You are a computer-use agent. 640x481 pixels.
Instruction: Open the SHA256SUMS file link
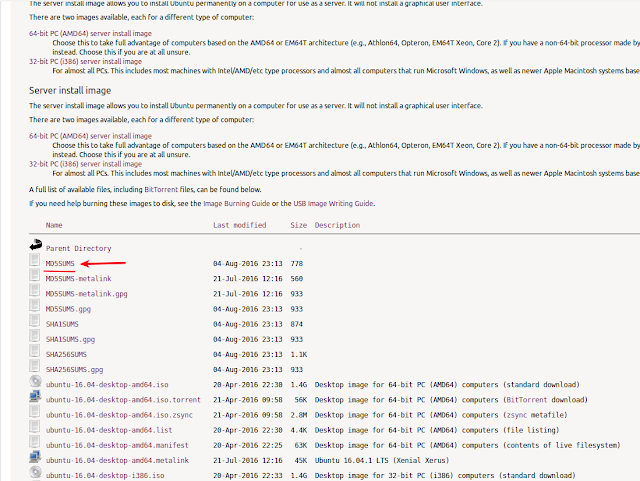(66, 354)
